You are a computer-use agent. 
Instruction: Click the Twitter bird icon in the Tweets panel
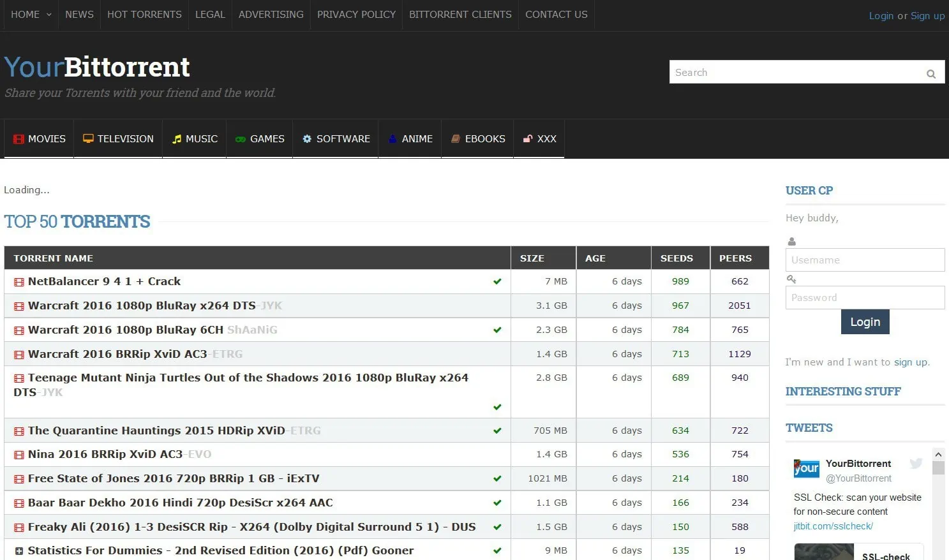[x=916, y=464]
